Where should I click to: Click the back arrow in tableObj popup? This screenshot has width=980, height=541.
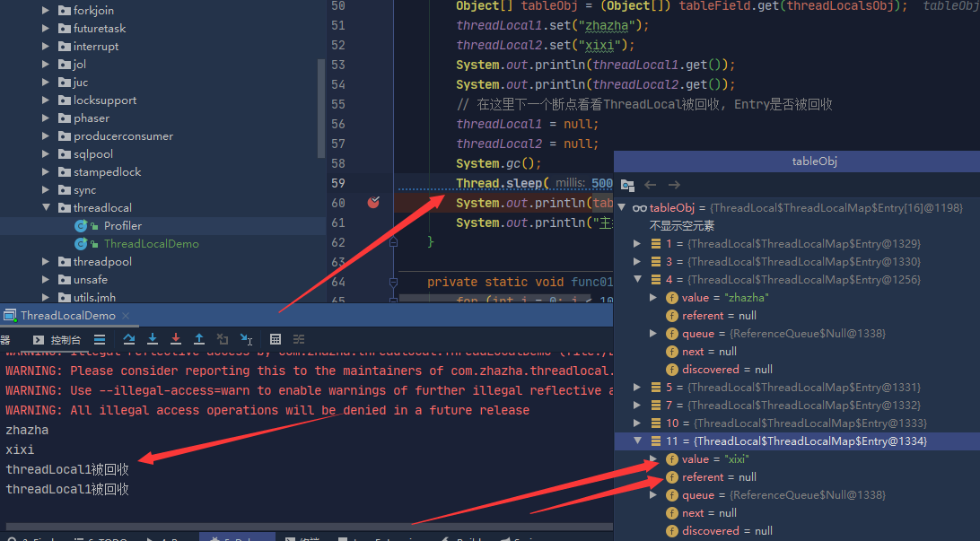(x=650, y=185)
